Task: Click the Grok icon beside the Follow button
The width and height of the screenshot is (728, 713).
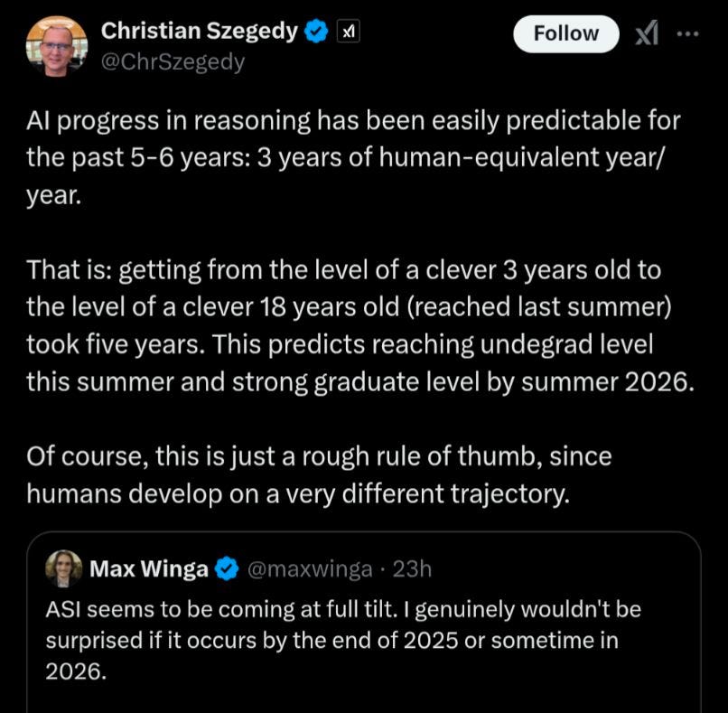Action: pos(647,33)
